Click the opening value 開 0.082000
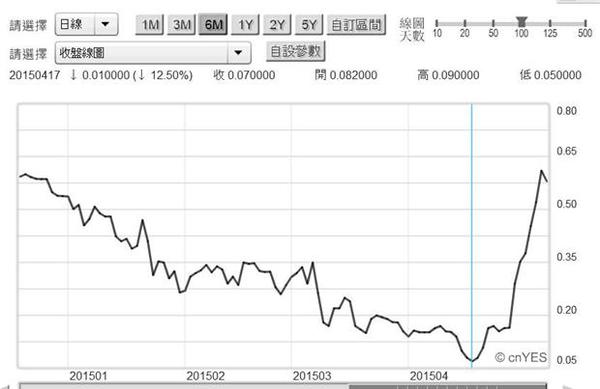This screenshot has height=389, width=600. [x=346, y=75]
